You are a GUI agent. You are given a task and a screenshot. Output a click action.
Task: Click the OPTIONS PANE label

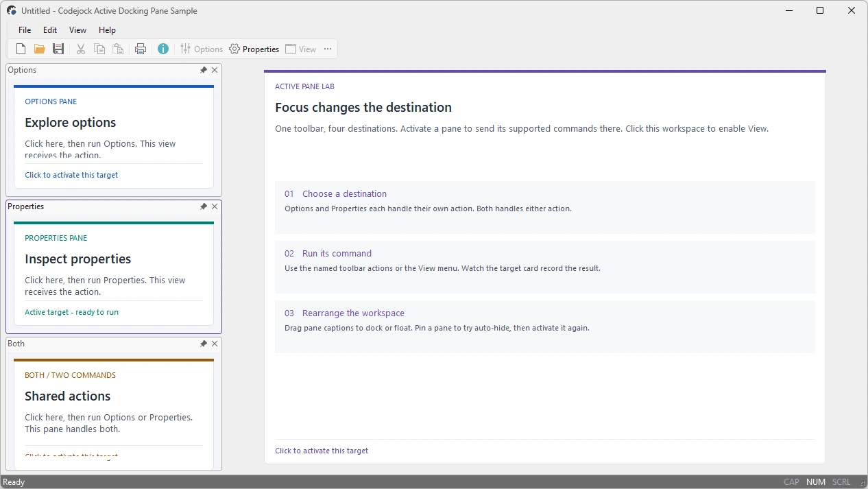[51, 102]
